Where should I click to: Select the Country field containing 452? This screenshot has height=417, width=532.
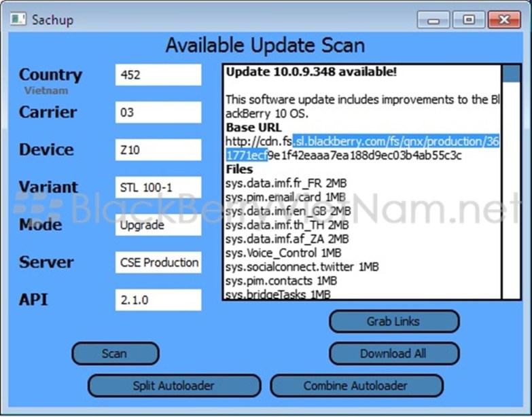coord(158,75)
